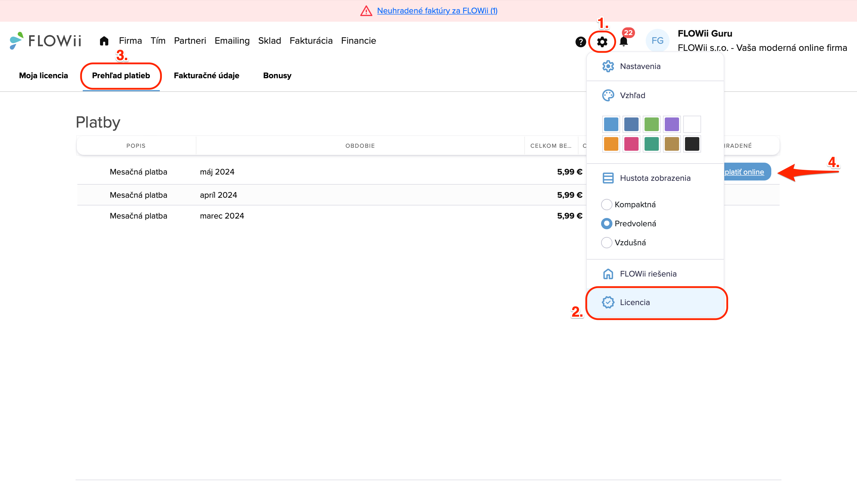Image resolution: width=857 pixels, height=504 pixels.
Task: Switch to Prehľad platieb tab
Action: coord(121,76)
